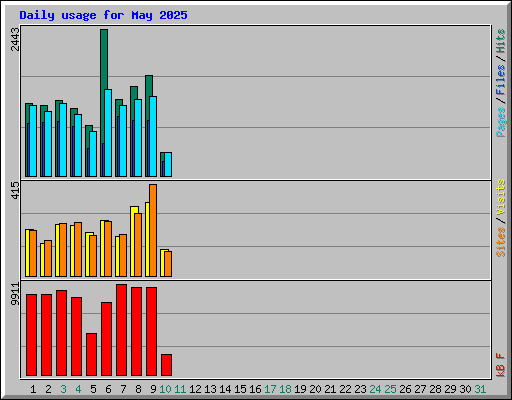
Task: Select day 20 label on the x-axis
Action: coord(315,389)
